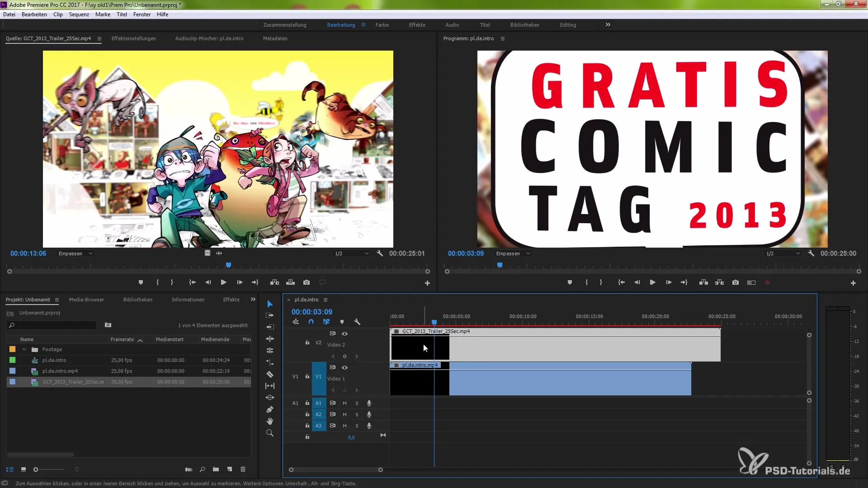Play the Program monitor sequence
The image size is (868, 488).
652,282
